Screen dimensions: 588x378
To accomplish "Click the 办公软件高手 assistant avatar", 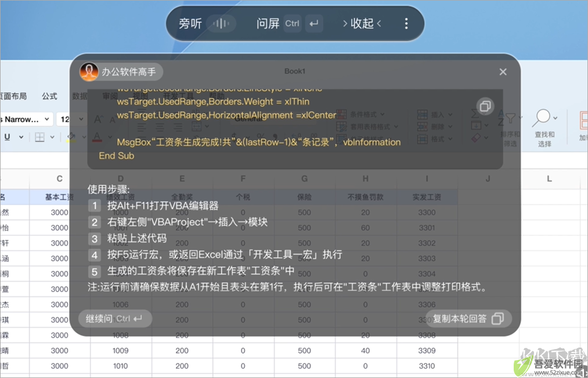I will click(x=89, y=71).
